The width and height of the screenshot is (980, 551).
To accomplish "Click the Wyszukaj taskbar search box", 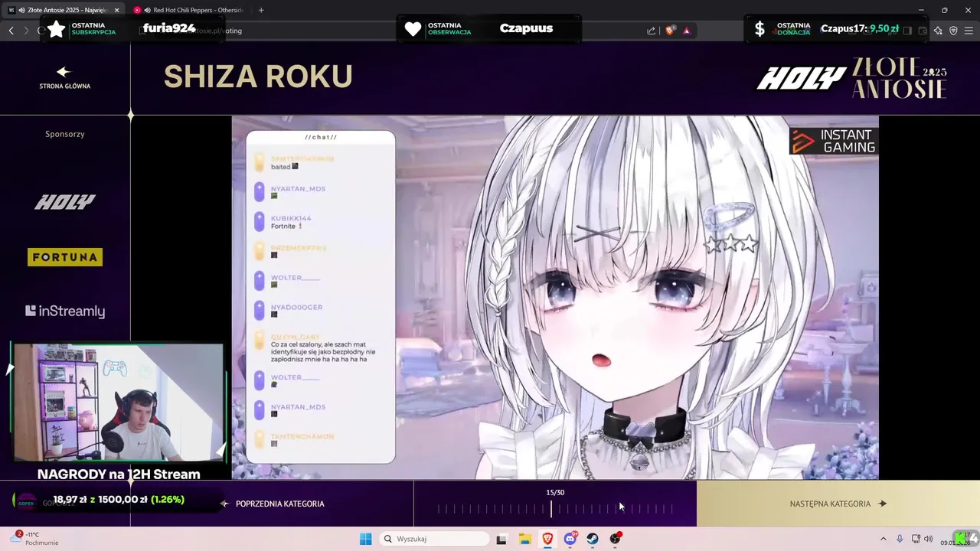I will (x=435, y=539).
